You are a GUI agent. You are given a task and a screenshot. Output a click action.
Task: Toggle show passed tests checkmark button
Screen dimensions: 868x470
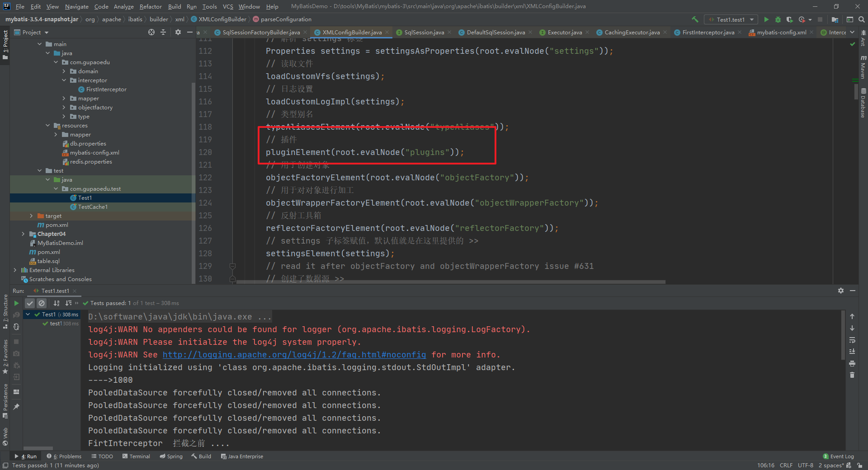pos(30,303)
